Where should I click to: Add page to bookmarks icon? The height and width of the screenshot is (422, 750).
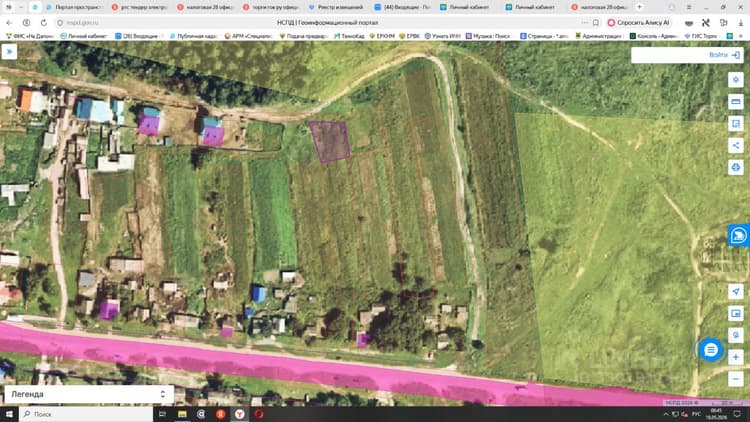596,22
